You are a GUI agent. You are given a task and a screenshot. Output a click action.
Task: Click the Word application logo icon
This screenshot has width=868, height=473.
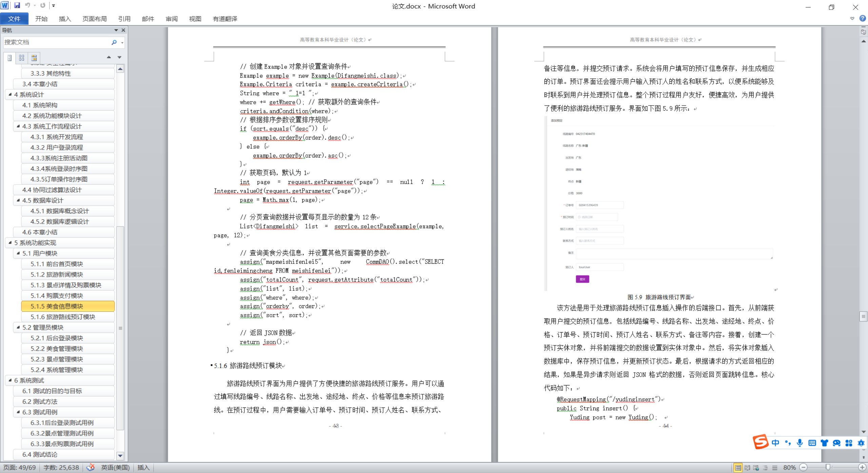pos(5,5)
